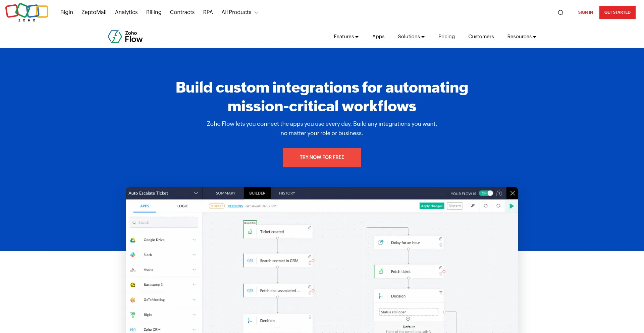The height and width of the screenshot is (333, 644).
Task: Click the help question mark icon
Action: point(499,193)
